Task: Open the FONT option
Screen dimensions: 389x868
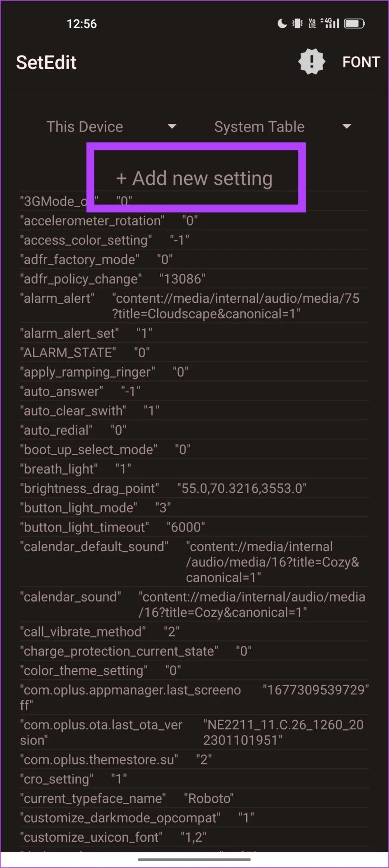Action: pos(361,62)
